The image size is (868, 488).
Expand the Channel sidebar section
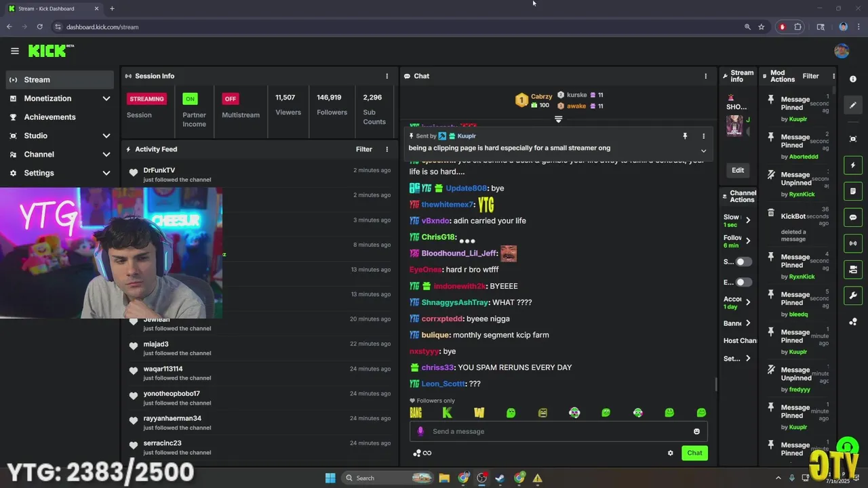106,155
